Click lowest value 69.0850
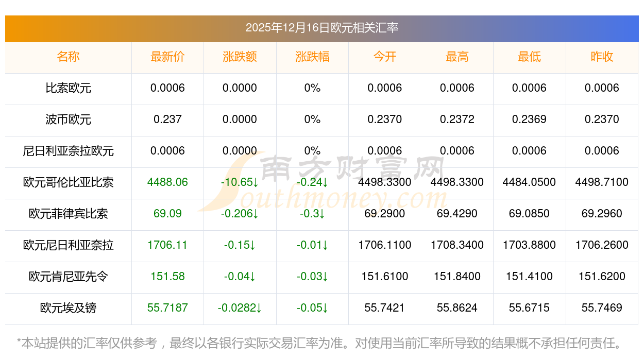644x359 pixels. point(529,214)
